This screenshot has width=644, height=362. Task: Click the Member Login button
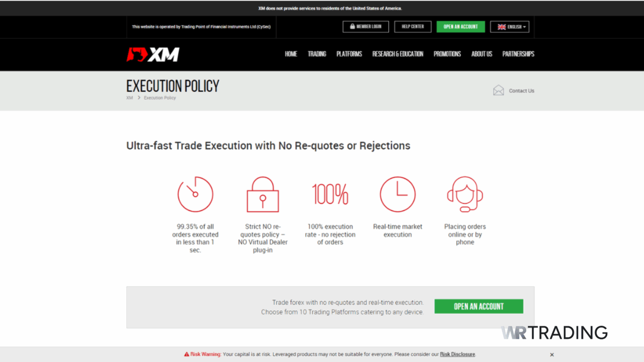point(366,27)
